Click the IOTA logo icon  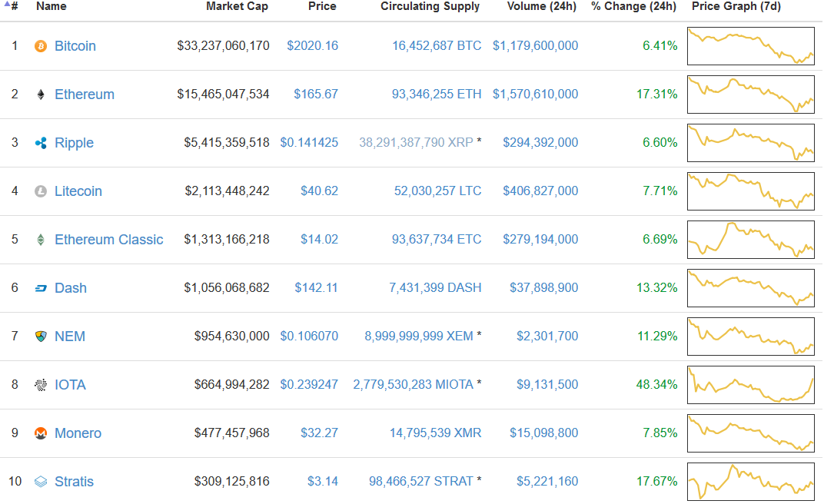(x=41, y=385)
